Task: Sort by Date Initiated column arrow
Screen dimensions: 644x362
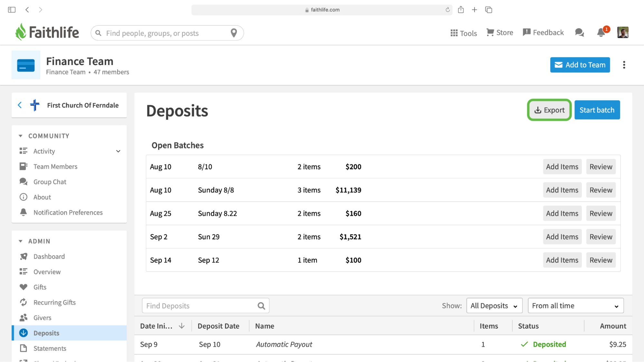Action: tap(182, 326)
